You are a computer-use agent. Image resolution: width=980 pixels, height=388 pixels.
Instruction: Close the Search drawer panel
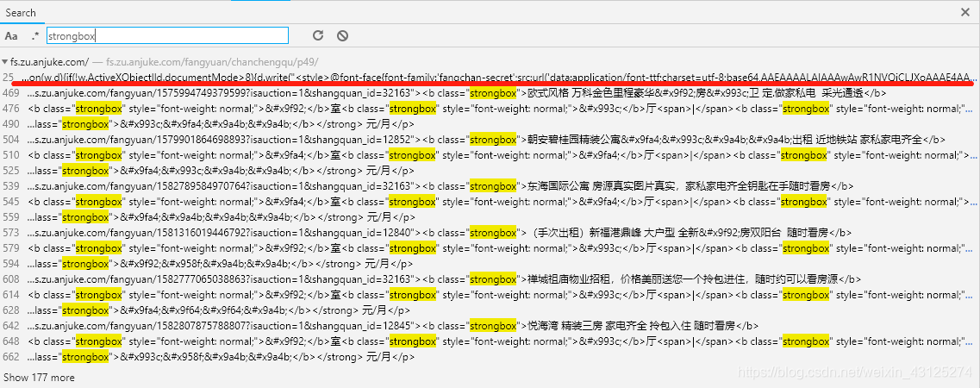(965, 12)
